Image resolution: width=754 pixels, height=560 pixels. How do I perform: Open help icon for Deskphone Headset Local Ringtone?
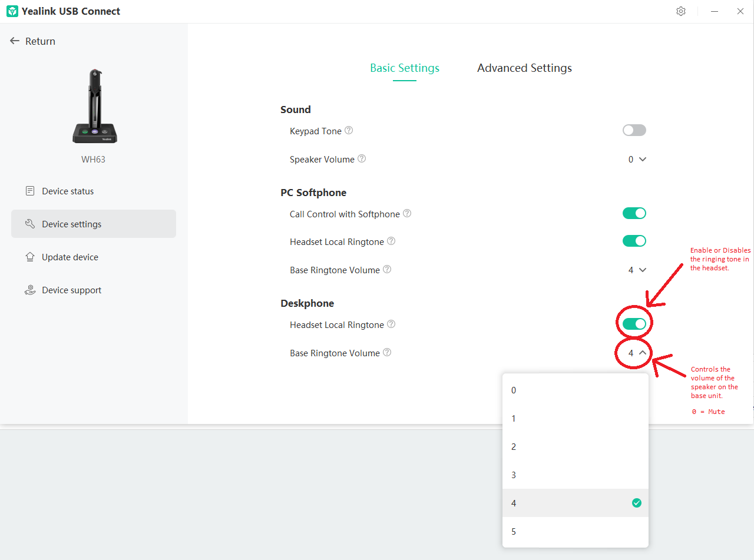click(x=391, y=324)
